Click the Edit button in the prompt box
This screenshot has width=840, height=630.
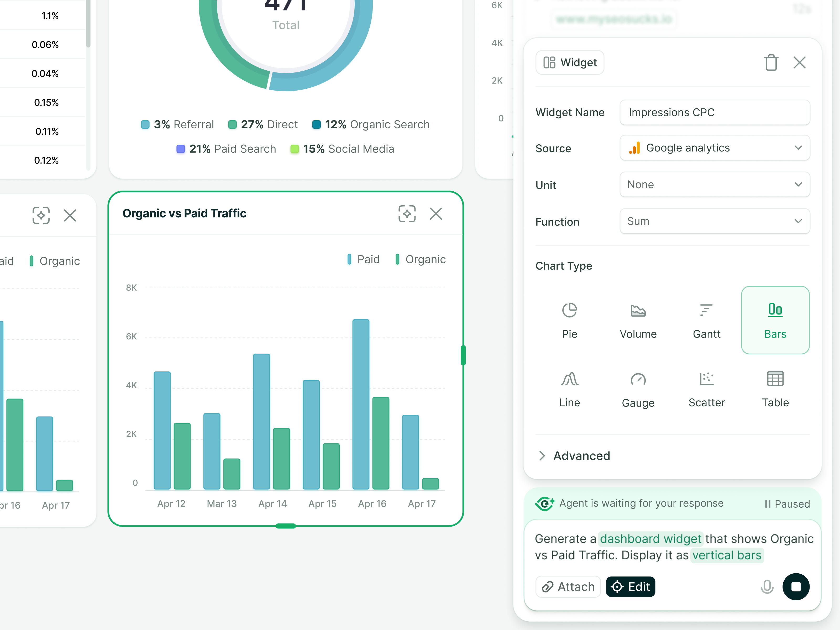click(630, 587)
